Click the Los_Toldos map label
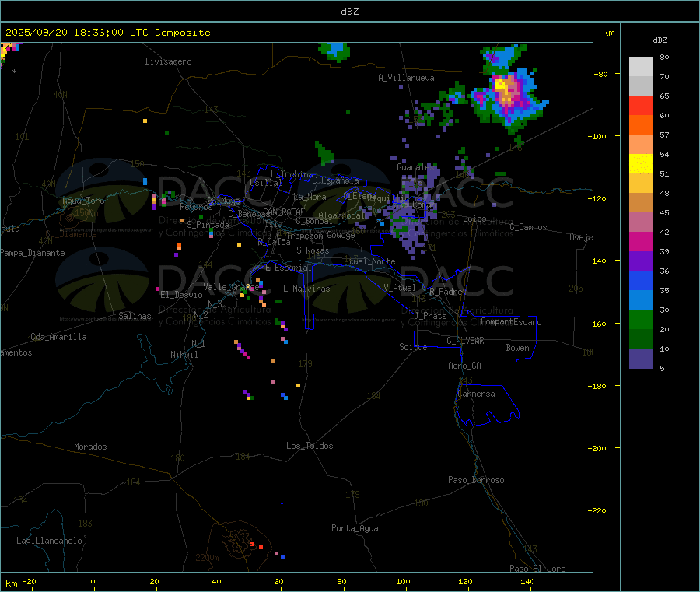This screenshot has height=592, width=700. click(310, 446)
